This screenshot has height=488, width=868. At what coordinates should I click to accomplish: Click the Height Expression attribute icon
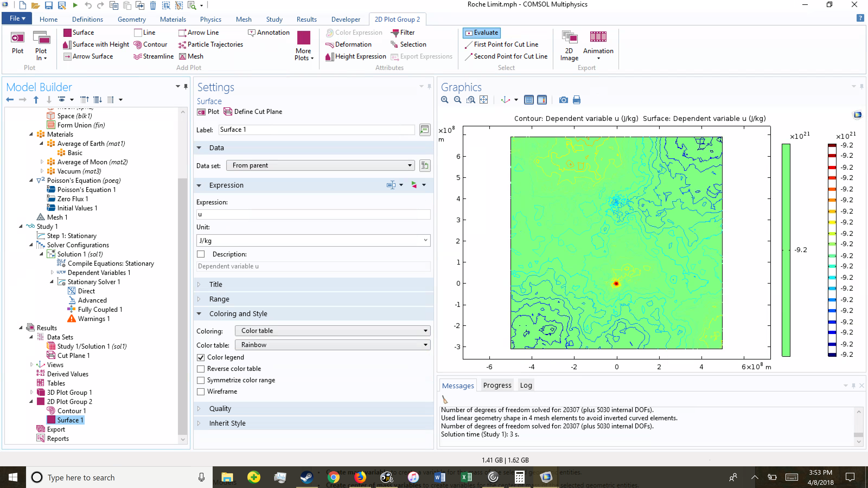coord(330,56)
